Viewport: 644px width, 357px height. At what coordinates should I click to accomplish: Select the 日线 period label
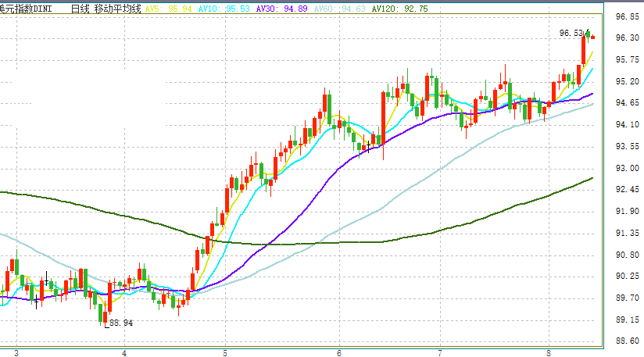(x=79, y=8)
